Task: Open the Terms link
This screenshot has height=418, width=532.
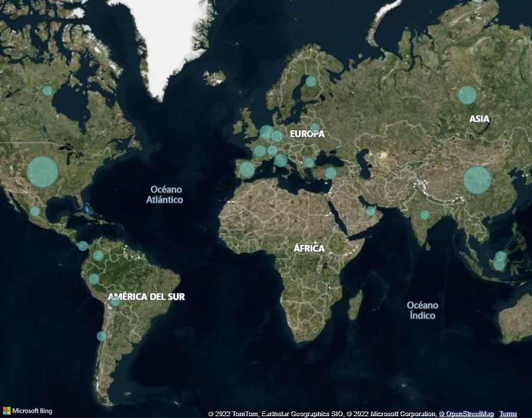Action: coord(508,414)
